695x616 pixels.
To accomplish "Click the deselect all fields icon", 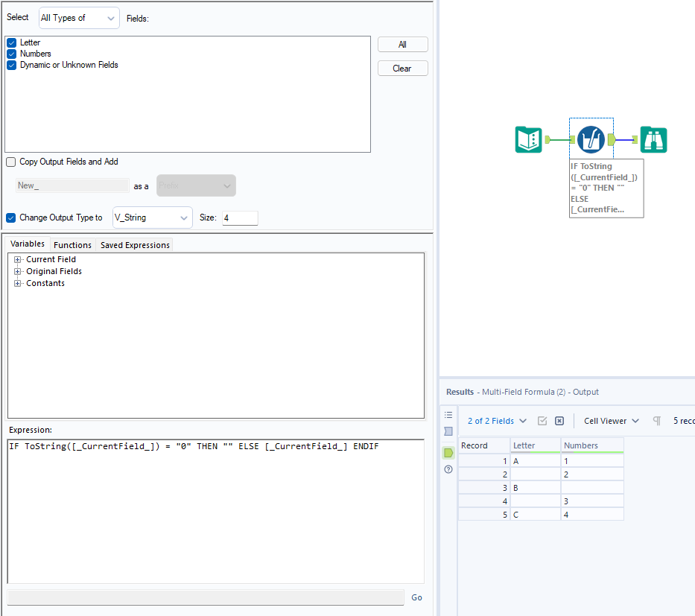I will [559, 421].
